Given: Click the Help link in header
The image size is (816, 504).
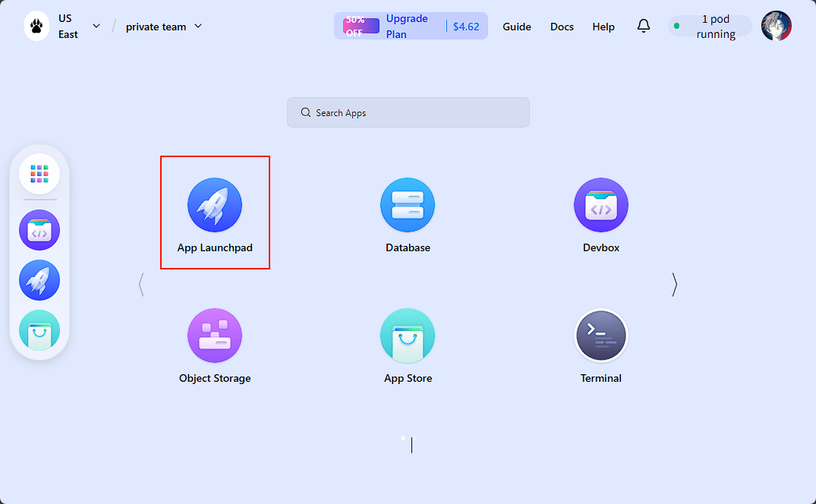Looking at the screenshot, I should coord(603,27).
